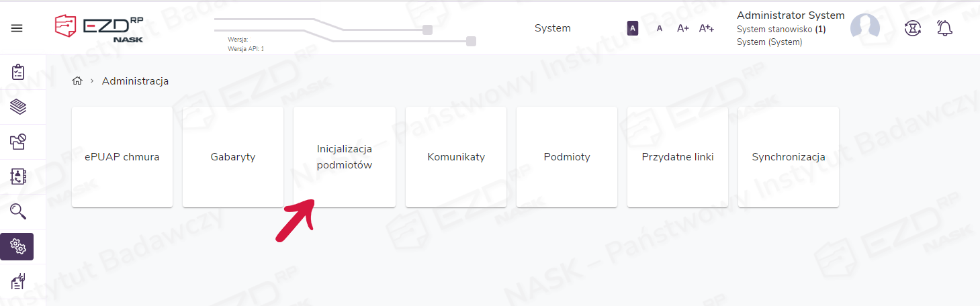Click the Administracja breadcrumb
The height and width of the screenshot is (306, 980).
click(x=135, y=81)
